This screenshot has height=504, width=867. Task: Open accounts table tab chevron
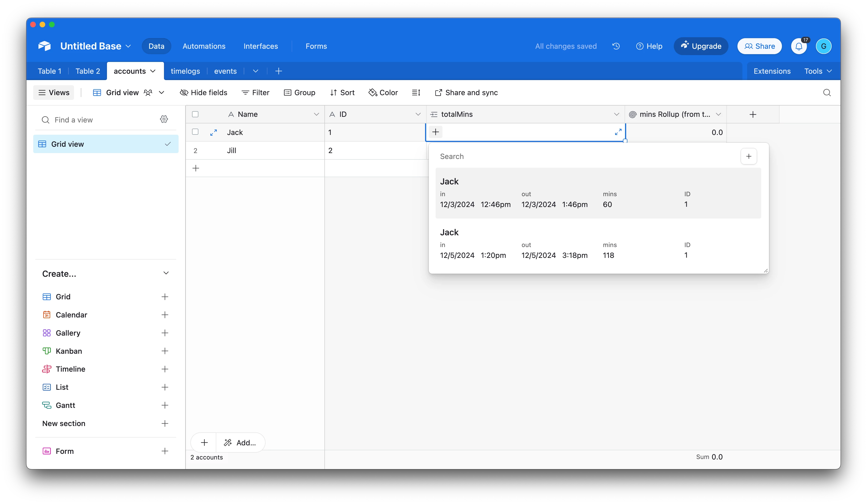[x=153, y=71]
